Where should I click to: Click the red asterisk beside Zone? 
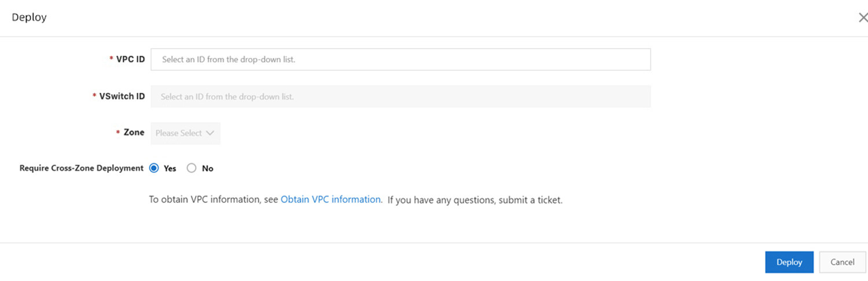[118, 133]
